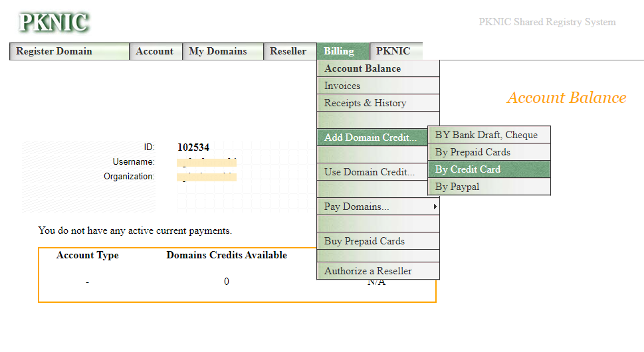This screenshot has width=644, height=352.
Task: Open the PKNIC menu
Action: coord(396,51)
